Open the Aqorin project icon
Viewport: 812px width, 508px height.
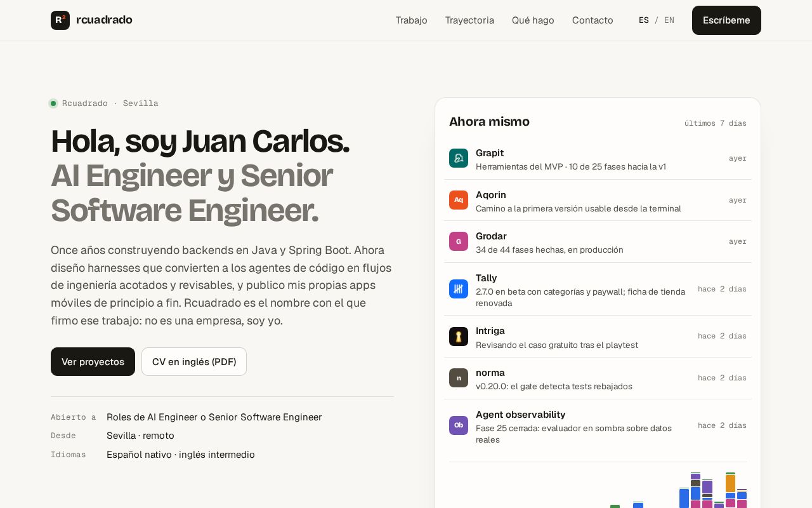[x=459, y=200]
